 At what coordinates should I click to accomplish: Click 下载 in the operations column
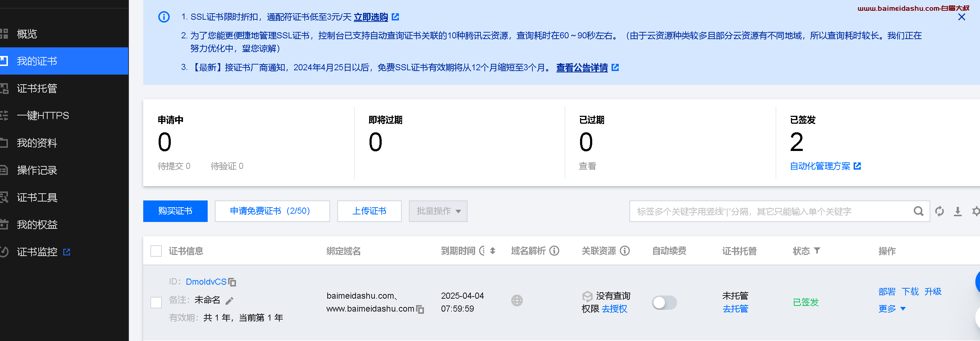tap(910, 292)
